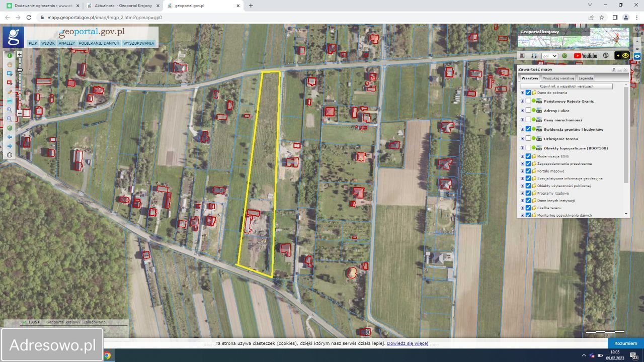Click the Geoportal krajowy overview minimap
The height and width of the screenshot is (362, 644).
click(574, 37)
